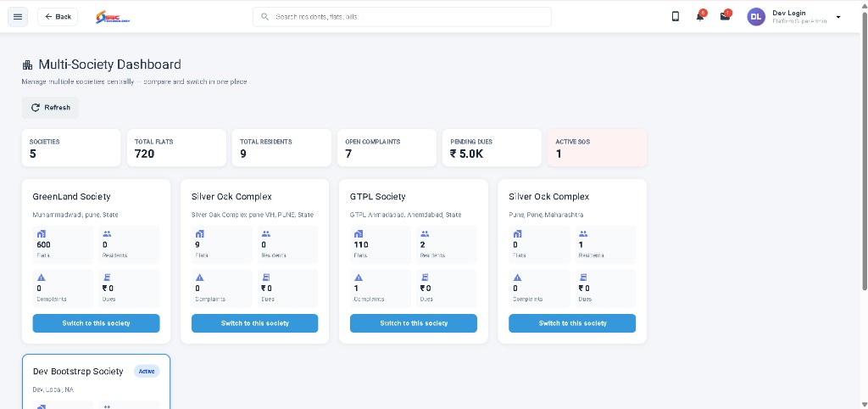
Task: Click complaints warning icon in GTPL card
Action: tap(359, 277)
